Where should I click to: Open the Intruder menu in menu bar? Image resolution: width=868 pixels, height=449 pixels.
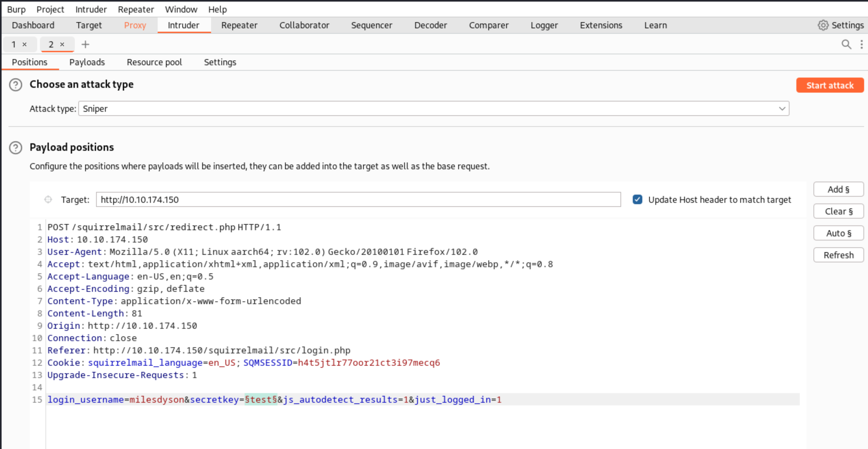pyautogui.click(x=91, y=9)
